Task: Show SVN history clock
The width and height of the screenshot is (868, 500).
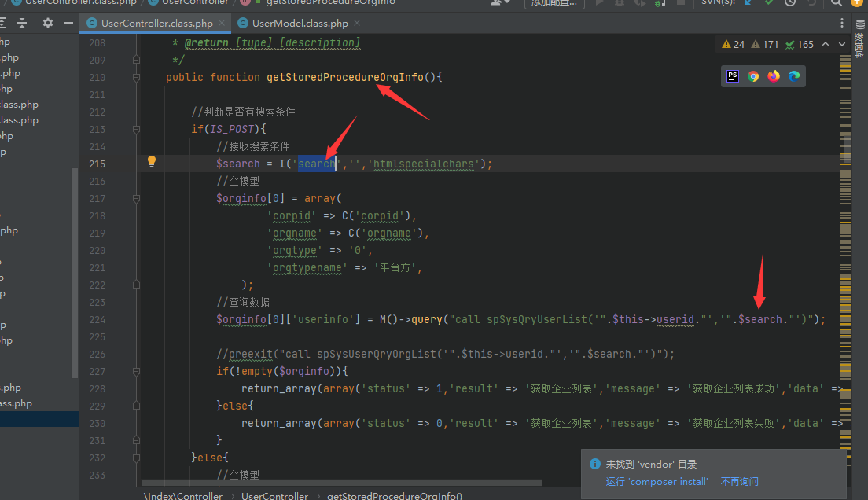Action: [x=790, y=3]
